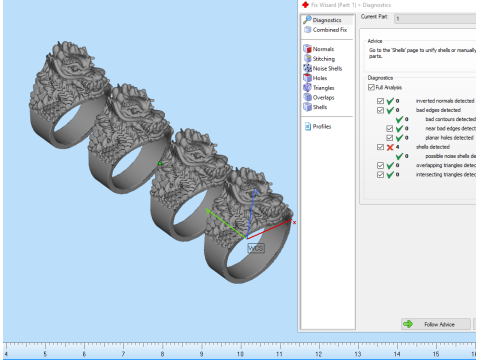
Task: Click the red X shells status icon
Action: [390, 147]
